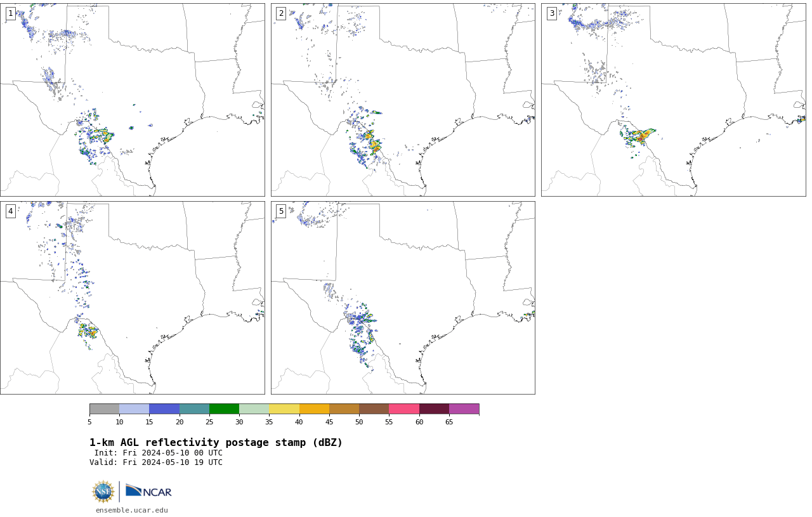Open ensemble member 2 reflectivity map
The height and width of the screenshot is (517, 812).
[403, 100]
